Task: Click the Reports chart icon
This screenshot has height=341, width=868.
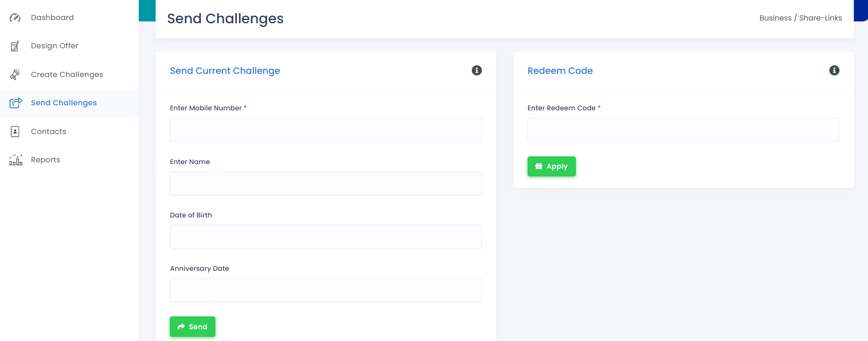Action: pos(16,160)
